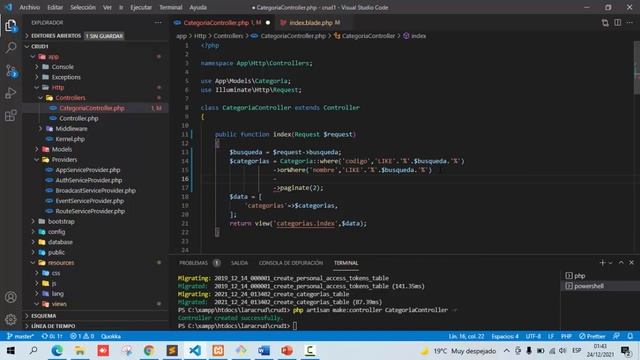Open the Selección menu
The image size is (640, 360).
click(x=82, y=7)
